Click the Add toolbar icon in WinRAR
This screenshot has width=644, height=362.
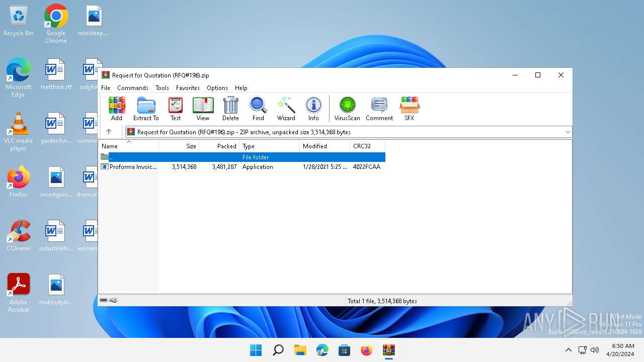tap(117, 109)
